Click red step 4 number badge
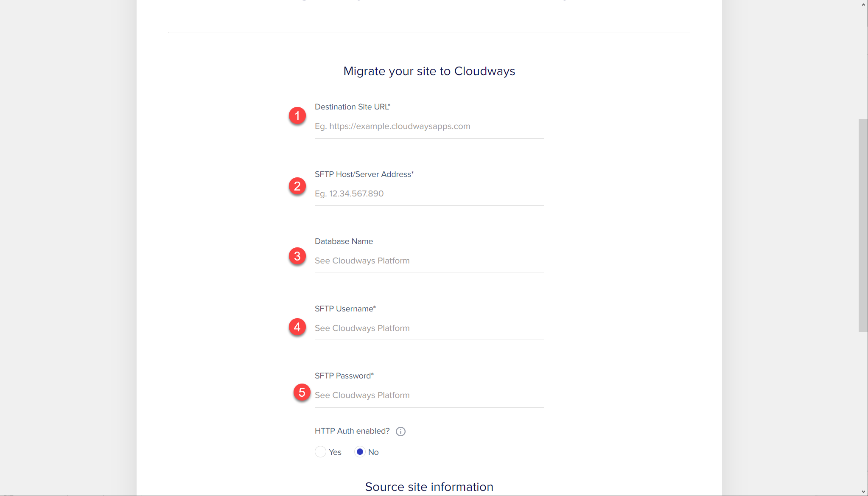 point(297,327)
